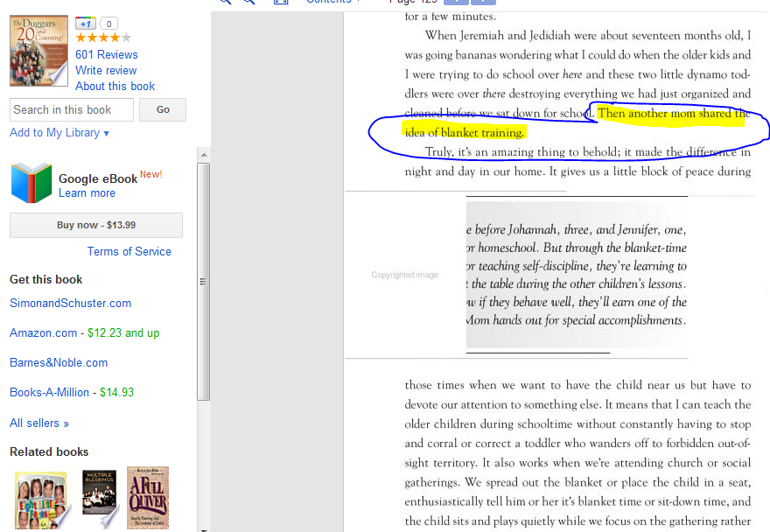The width and height of the screenshot is (770, 532).
Task: Open the Barnes&Noble.com seller link
Action: [59, 363]
